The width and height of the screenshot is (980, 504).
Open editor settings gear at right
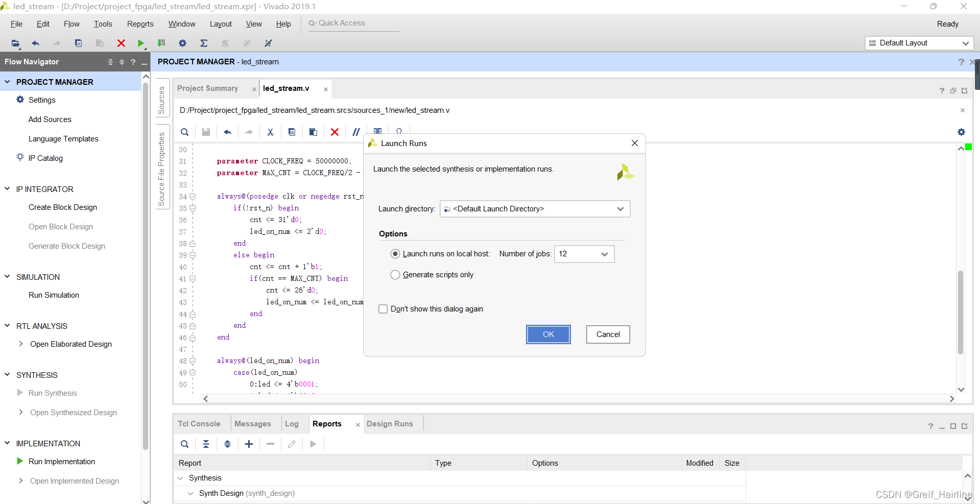[961, 132]
